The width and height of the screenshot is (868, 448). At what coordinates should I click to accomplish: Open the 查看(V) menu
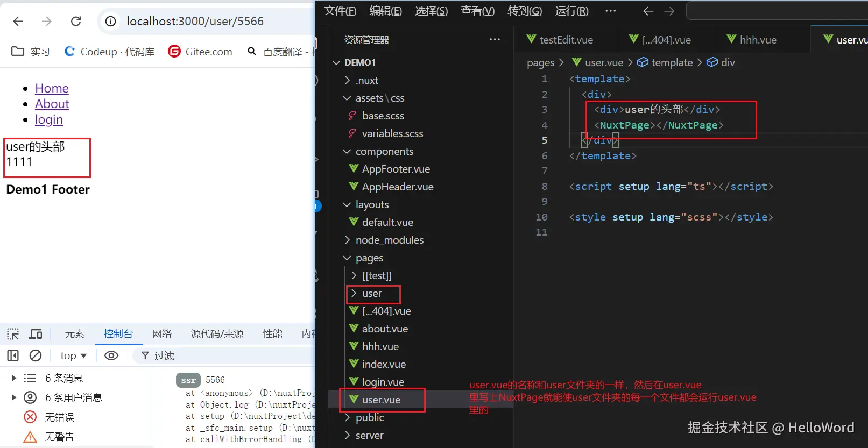(x=478, y=11)
